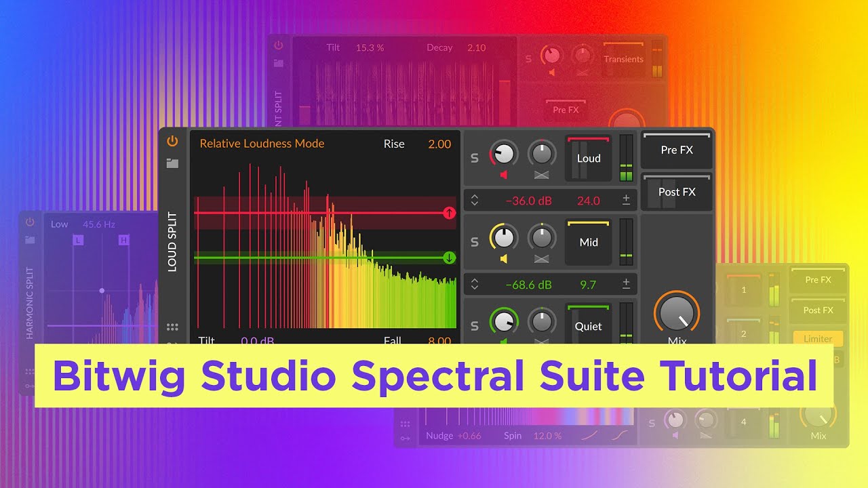Select the exponential curve shape icon

(588, 436)
